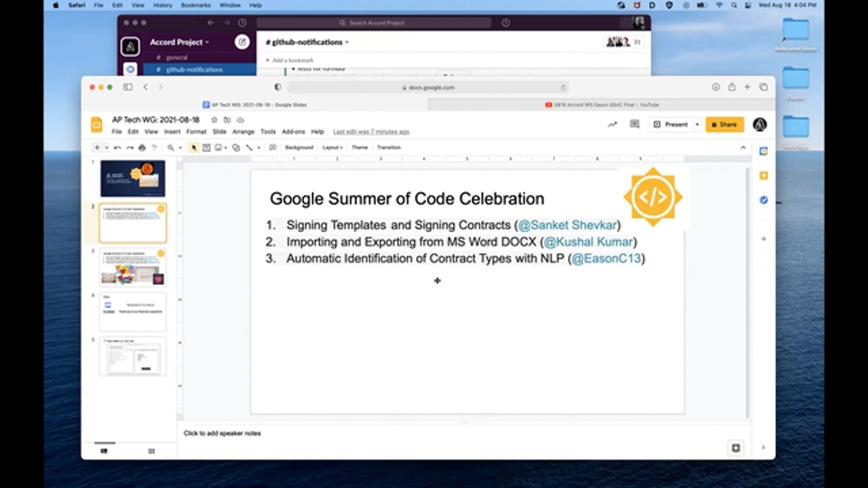Switch to grid view at bottom left
The image size is (868, 488).
click(x=152, y=451)
